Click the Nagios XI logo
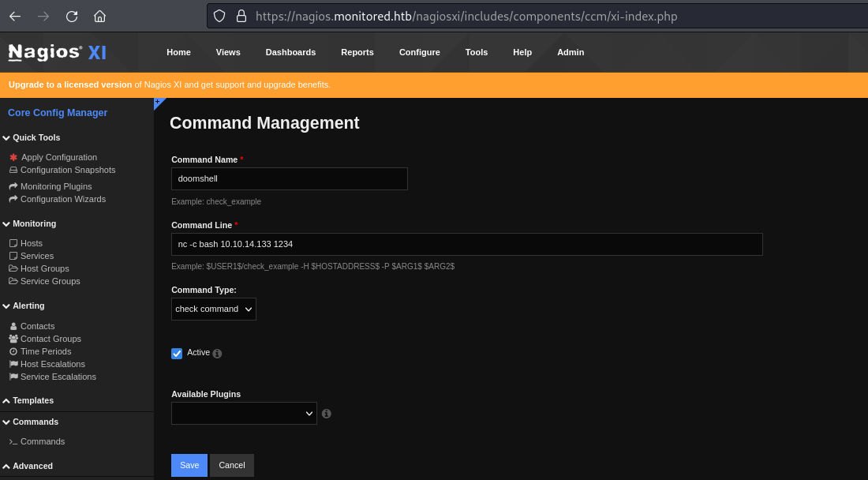The height and width of the screenshot is (480, 868). tap(57, 53)
